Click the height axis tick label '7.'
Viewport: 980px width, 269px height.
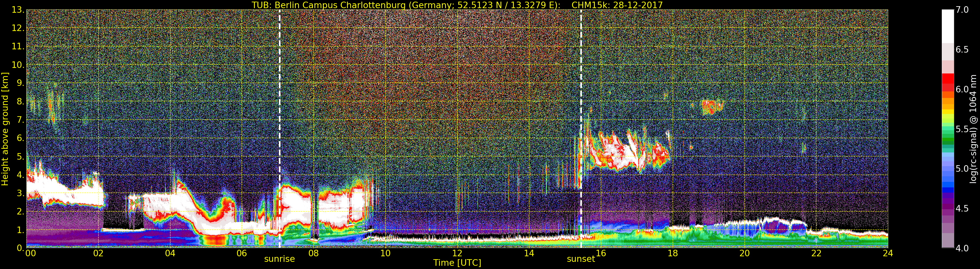(20, 120)
